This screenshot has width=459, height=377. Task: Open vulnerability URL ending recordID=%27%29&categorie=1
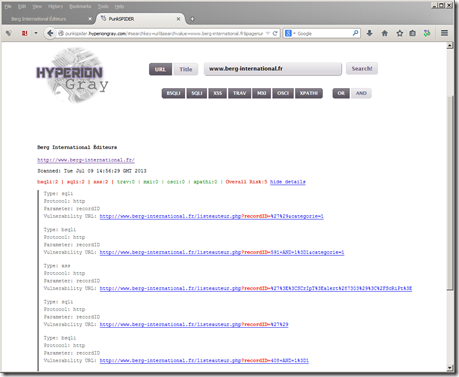click(x=212, y=216)
